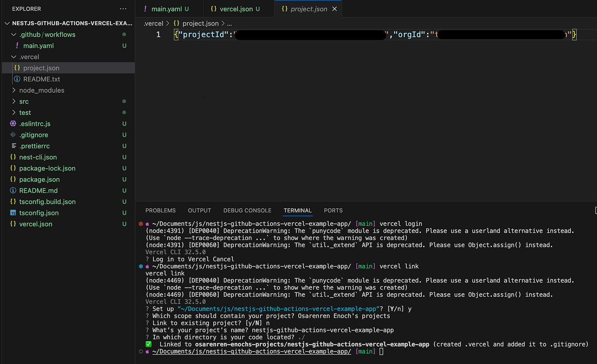Click the terminal input cursor at the last prompt

(381, 351)
